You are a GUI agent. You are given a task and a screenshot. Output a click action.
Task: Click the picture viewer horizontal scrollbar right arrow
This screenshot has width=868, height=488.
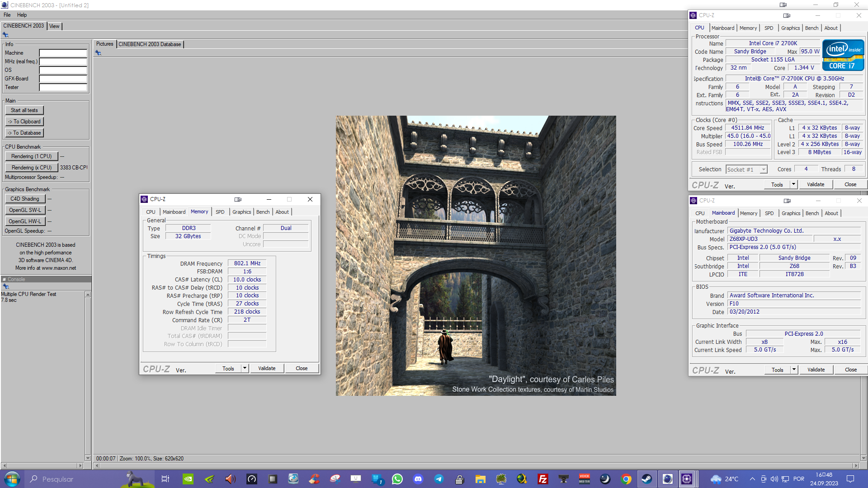[x=855, y=465]
